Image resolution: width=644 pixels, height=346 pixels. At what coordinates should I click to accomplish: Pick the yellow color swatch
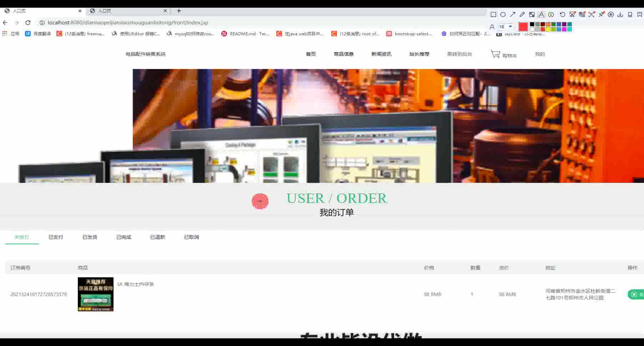click(548, 29)
